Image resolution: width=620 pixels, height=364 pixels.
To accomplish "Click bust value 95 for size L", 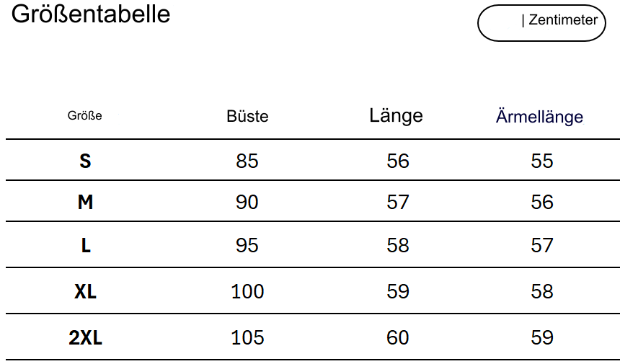I will click(x=247, y=245).
